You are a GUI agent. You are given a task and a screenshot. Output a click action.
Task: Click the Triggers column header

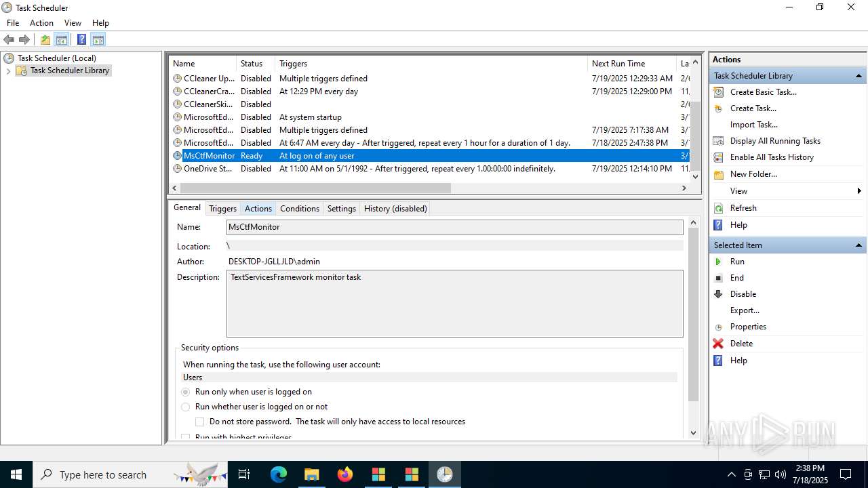[x=431, y=64]
